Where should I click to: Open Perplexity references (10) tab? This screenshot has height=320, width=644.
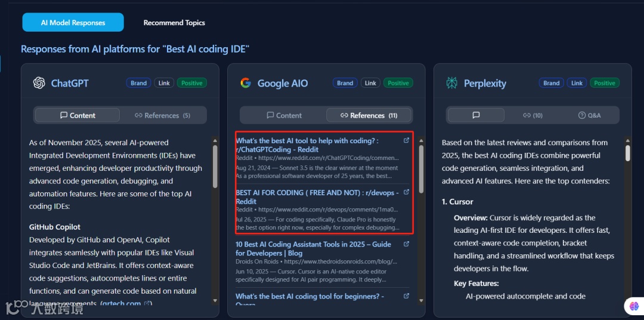point(532,115)
